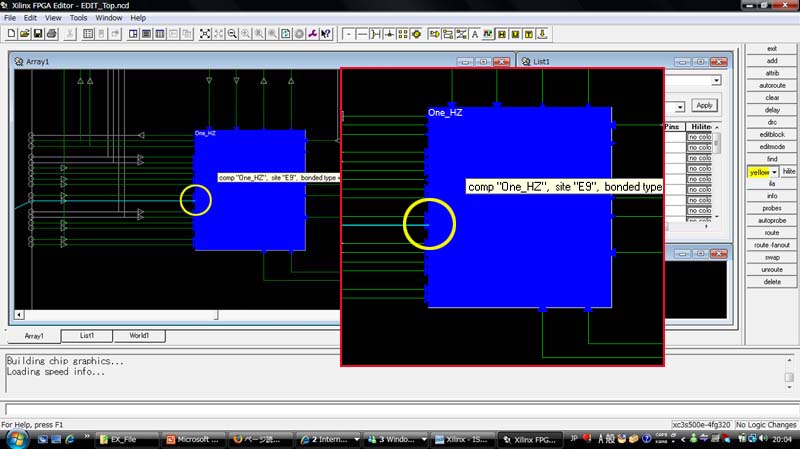
Task: Open the Edit menu
Action: [x=30, y=18]
